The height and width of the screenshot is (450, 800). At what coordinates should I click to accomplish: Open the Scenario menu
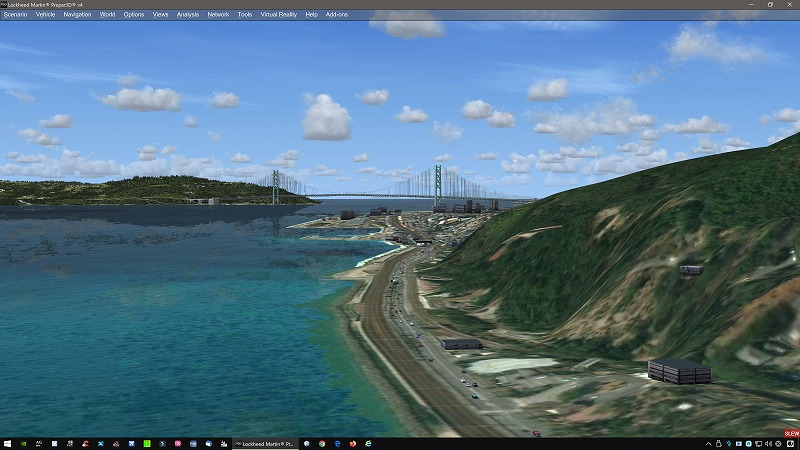(15, 15)
